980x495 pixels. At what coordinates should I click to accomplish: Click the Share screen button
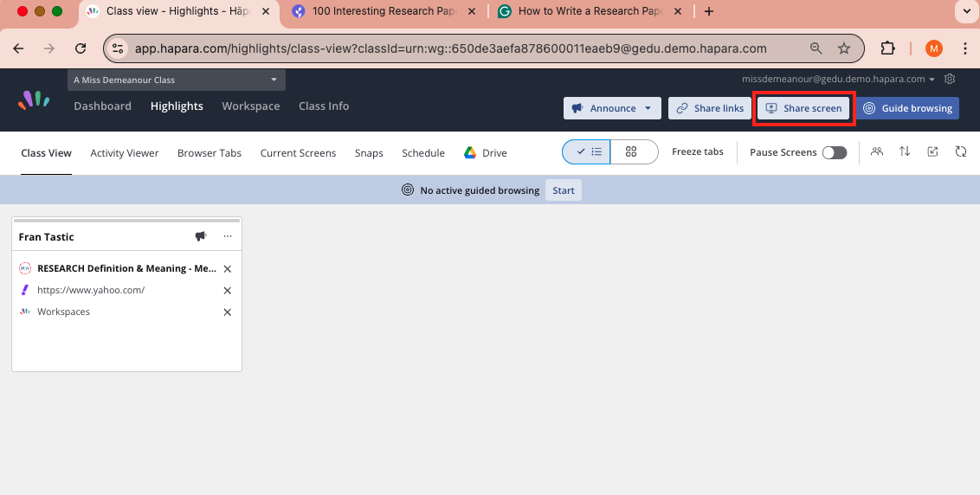pos(803,108)
